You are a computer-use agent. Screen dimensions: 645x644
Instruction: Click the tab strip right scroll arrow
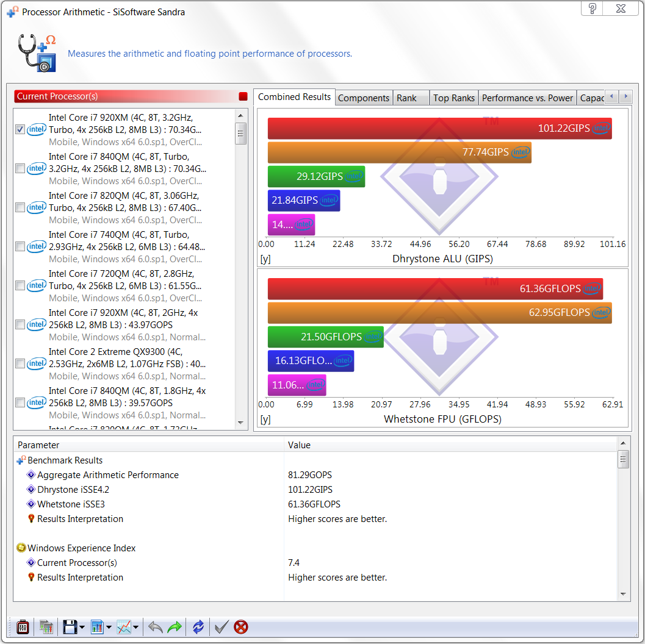tap(625, 97)
